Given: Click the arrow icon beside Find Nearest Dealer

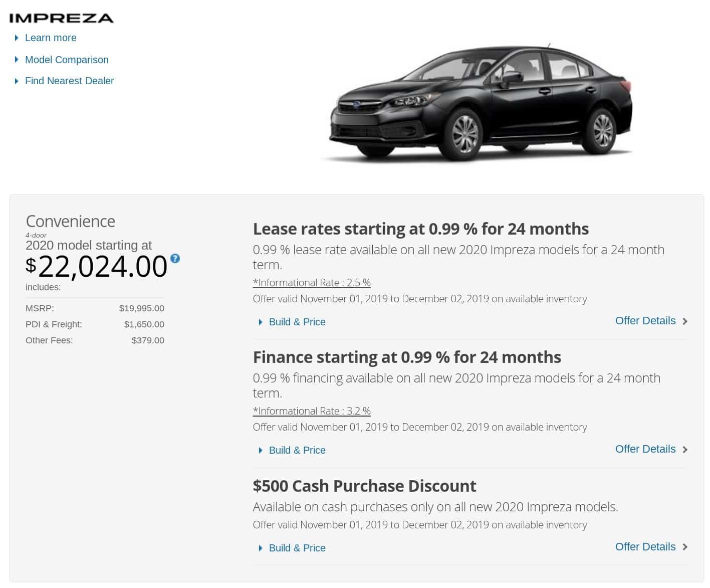Looking at the screenshot, I should [x=17, y=81].
